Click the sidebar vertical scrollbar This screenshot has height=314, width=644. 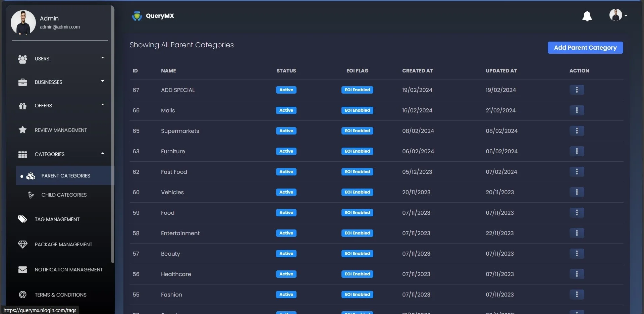click(113, 134)
